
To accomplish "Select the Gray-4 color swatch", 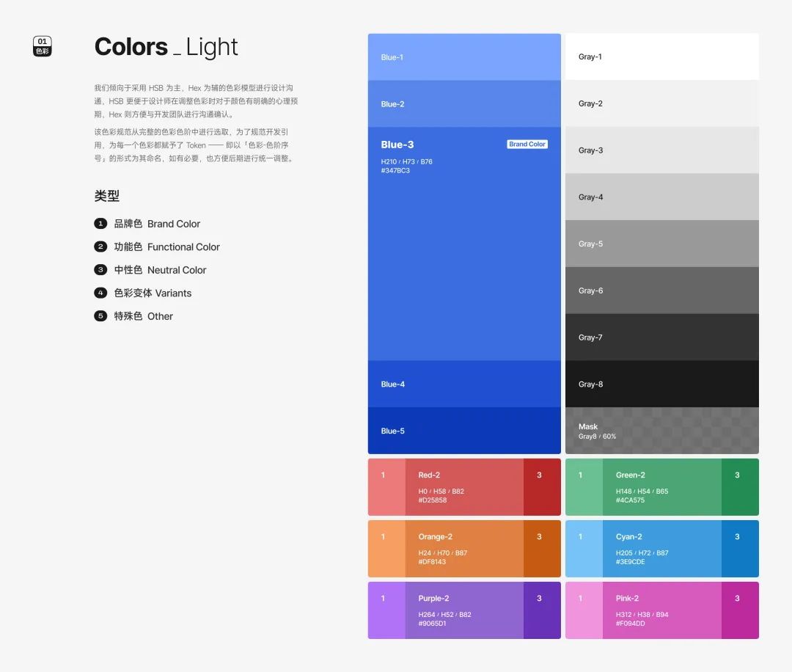I will coord(661,197).
